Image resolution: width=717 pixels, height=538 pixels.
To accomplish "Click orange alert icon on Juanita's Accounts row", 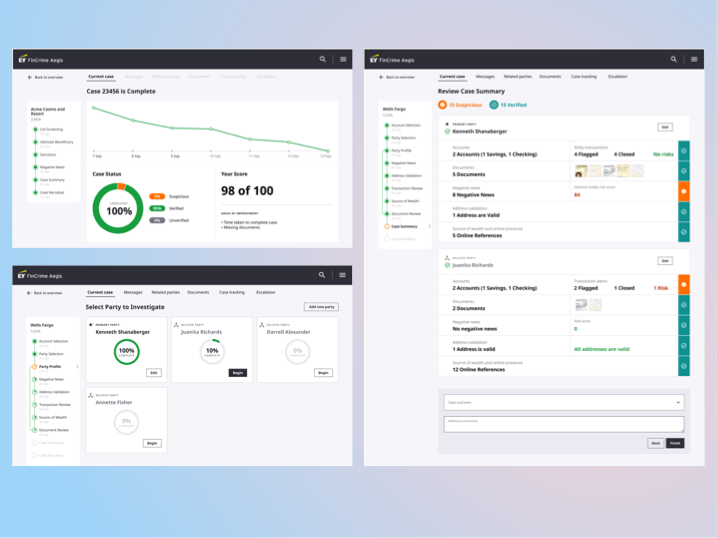I will pos(683,285).
